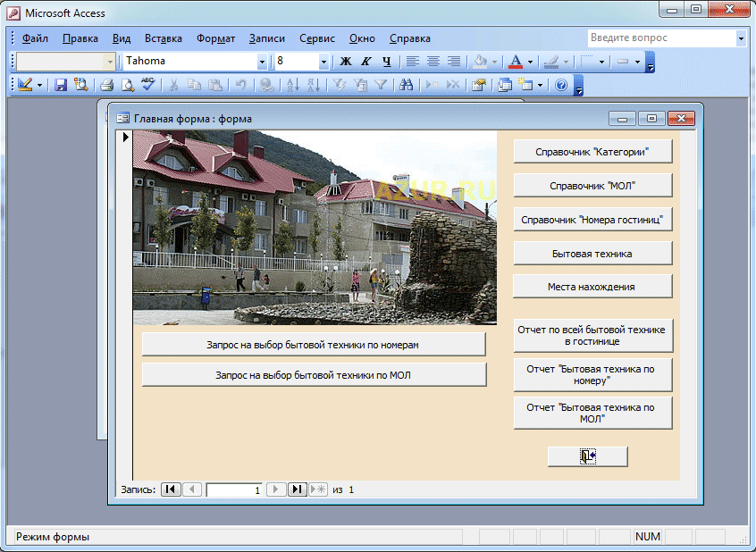The width and height of the screenshot is (756, 552).
Task: Open the View mode dropdown arrow
Action: click(x=39, y=85)
